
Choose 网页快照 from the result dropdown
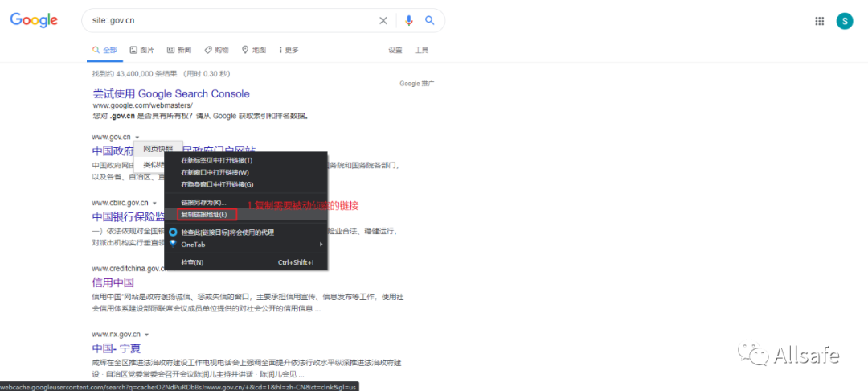click(x=158, y=148)
